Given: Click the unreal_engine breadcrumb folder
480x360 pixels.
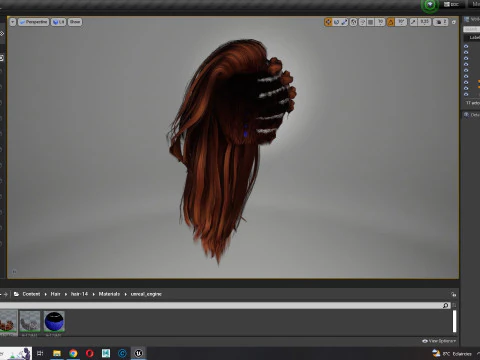Looking at the screenshot, I should tap(146, 294).
